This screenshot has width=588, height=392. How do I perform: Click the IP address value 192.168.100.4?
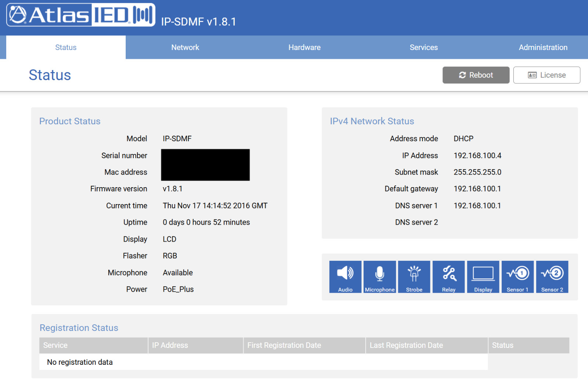click(477, 156)
